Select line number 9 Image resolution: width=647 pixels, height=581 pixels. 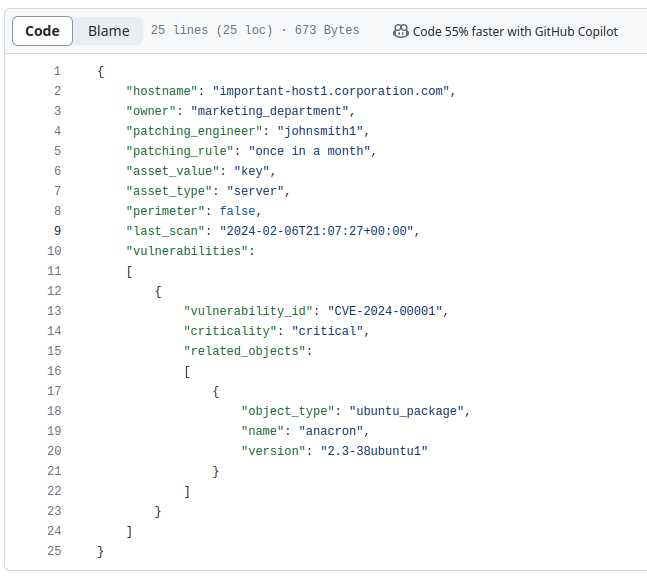[x=57, y=231]
